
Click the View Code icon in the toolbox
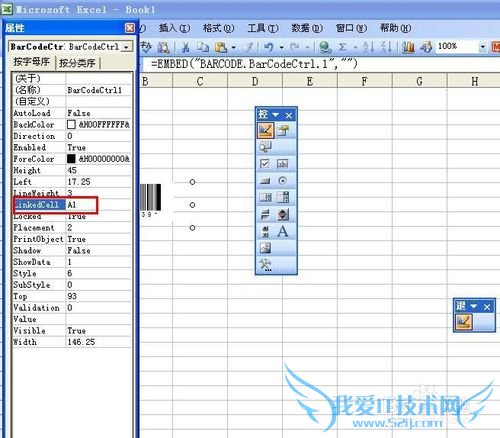click(x=266, y=147)
